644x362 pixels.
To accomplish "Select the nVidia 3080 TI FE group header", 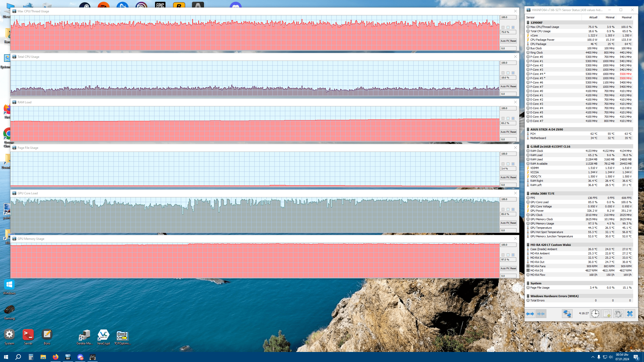I will pos(542,194).
